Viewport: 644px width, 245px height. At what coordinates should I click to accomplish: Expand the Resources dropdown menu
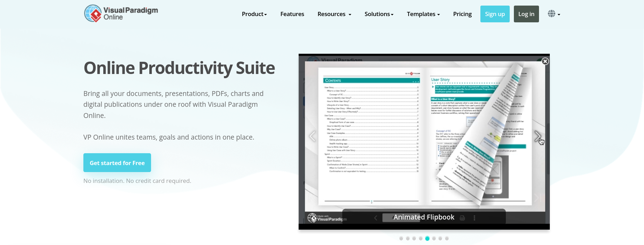(x=334, y=14)
